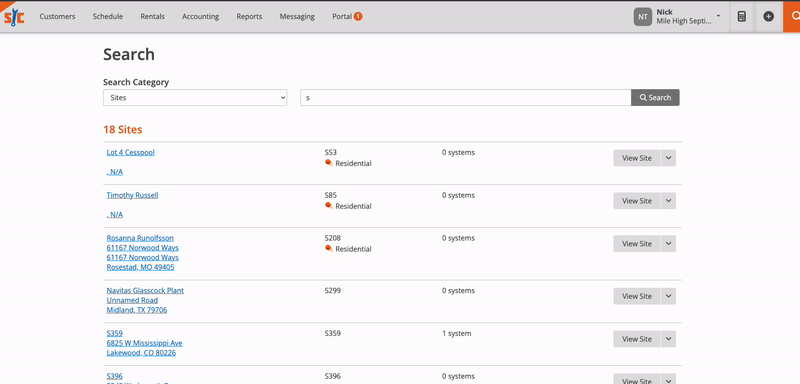
Task: Expand dropdown next to S359 View Site
Action: point(668,339)
